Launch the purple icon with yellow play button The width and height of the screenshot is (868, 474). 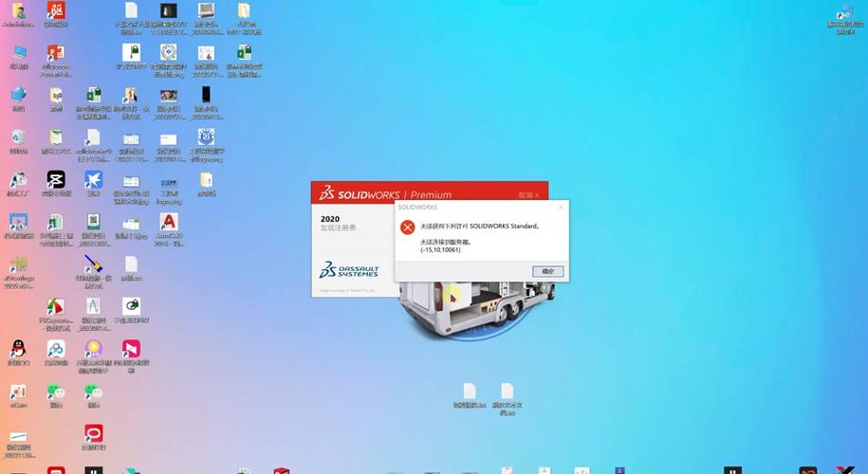pyautogui.click(x=94, y=356)
